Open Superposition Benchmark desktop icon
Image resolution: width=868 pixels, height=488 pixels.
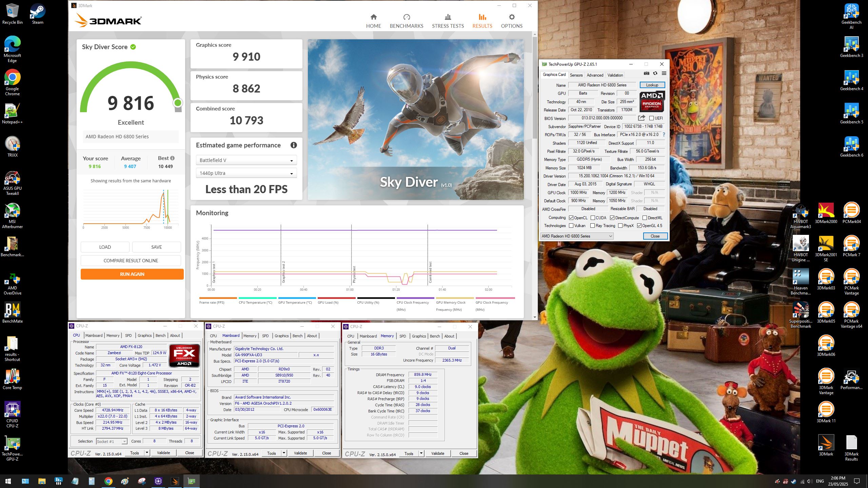point(801,315)
